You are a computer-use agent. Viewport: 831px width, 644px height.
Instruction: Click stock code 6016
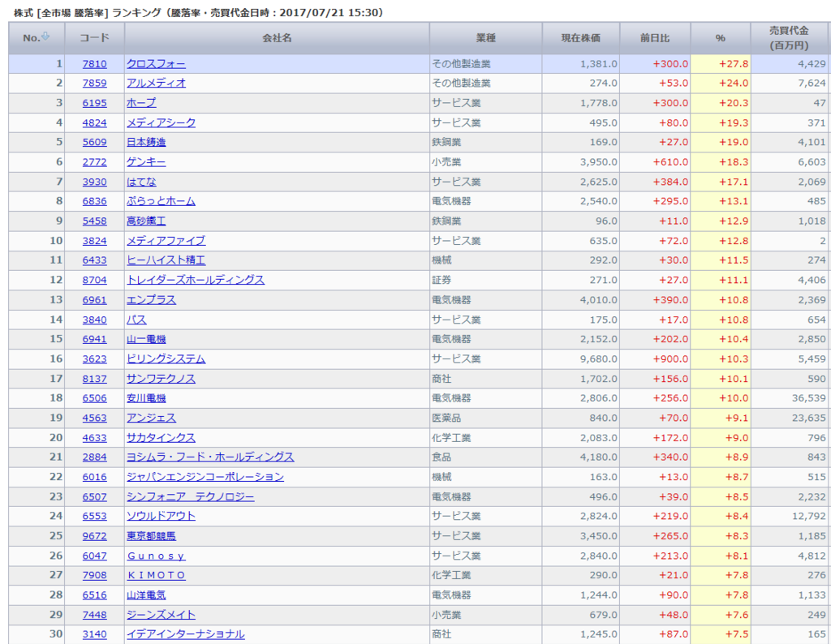94,477
